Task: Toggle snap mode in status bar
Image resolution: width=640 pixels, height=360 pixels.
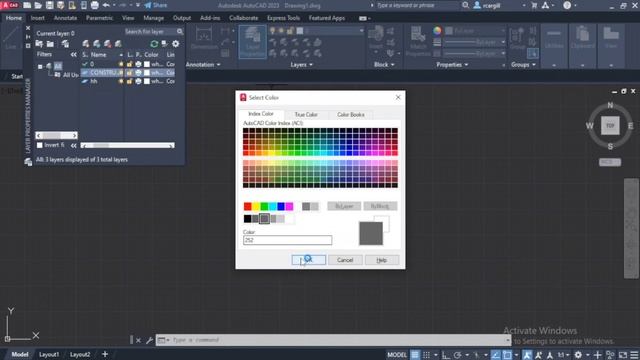Action: pos(427,355)
